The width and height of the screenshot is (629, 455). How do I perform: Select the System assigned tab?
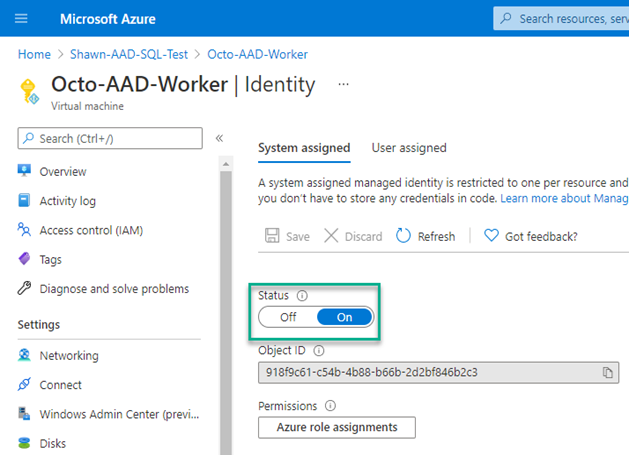pos(304,148)
